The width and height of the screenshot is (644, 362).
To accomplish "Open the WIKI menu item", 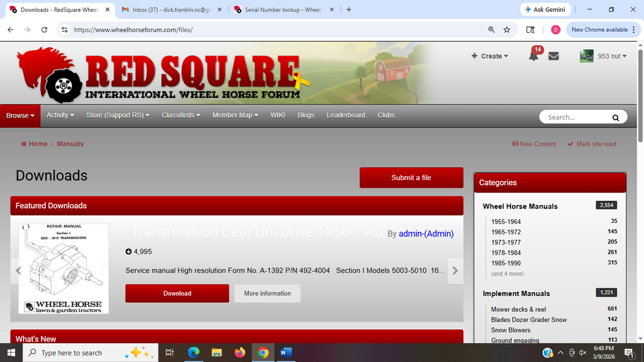I will click(277, 115).
